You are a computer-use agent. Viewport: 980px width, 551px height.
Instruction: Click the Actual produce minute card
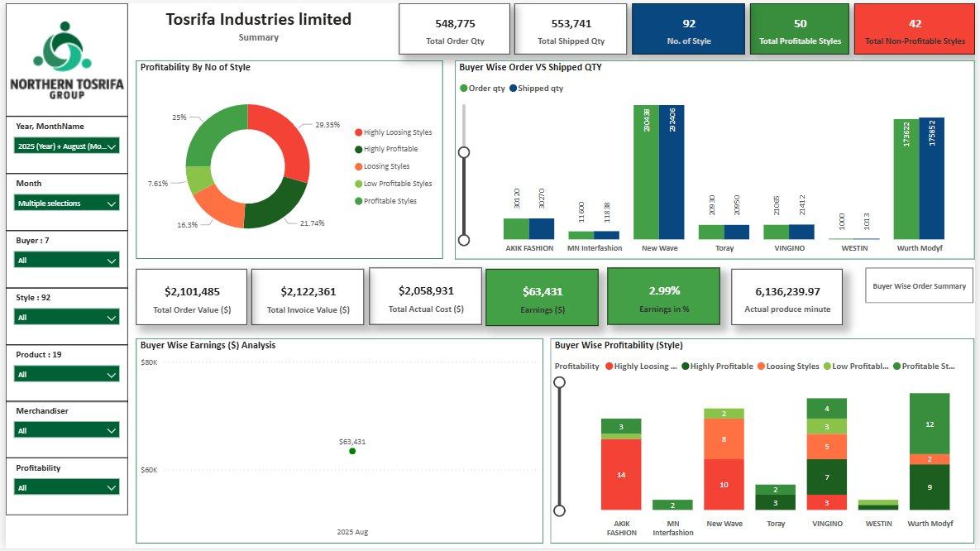pos(786,297)
